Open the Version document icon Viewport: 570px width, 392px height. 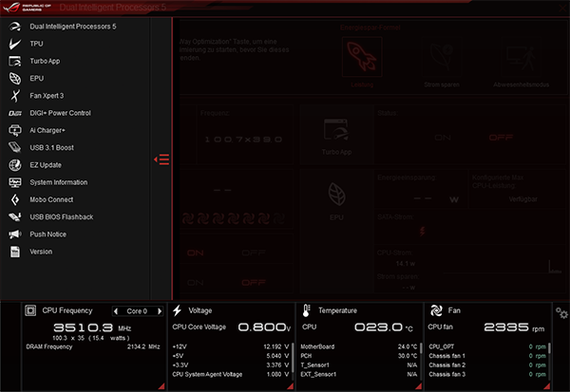(15, 252)
